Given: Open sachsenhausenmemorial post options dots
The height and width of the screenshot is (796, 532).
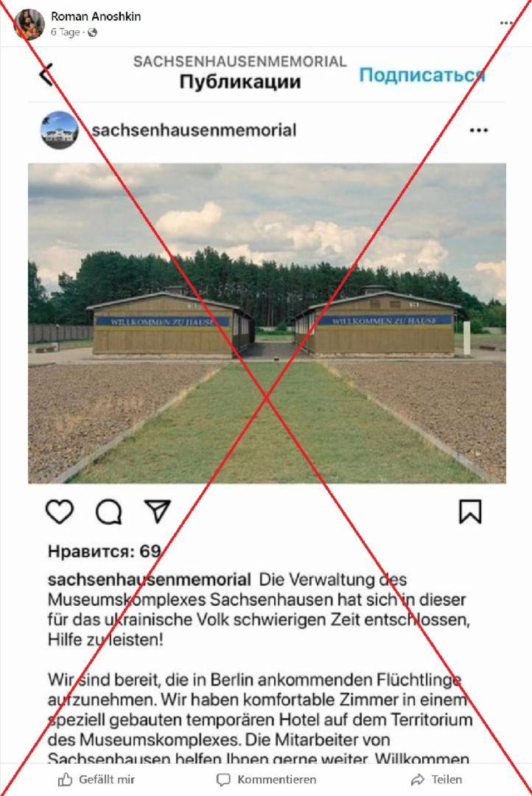Looking at the screenshot, I should (x=479, y=130).
